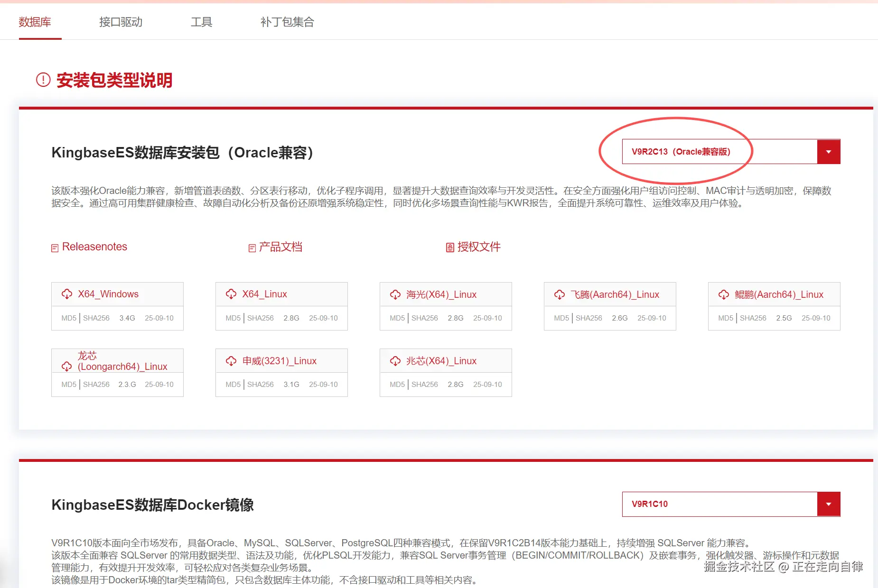Image resolution: width=878 pixels, height=588 pixels.
Task: Click the 2.5G size of 鲲鹏 package
Action: (x=784, y=318)
